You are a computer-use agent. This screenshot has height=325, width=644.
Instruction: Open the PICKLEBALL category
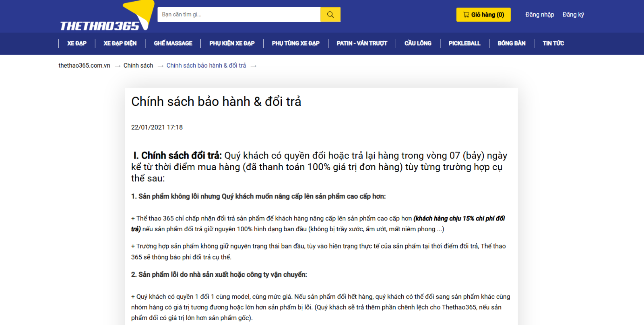pyautogui.click(x=464, y=43)
